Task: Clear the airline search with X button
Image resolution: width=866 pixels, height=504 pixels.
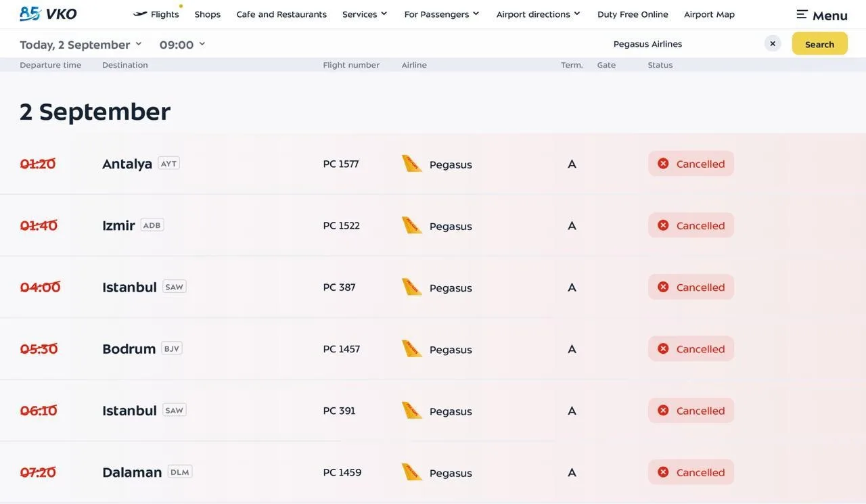Action: click(x=773, y=43)
